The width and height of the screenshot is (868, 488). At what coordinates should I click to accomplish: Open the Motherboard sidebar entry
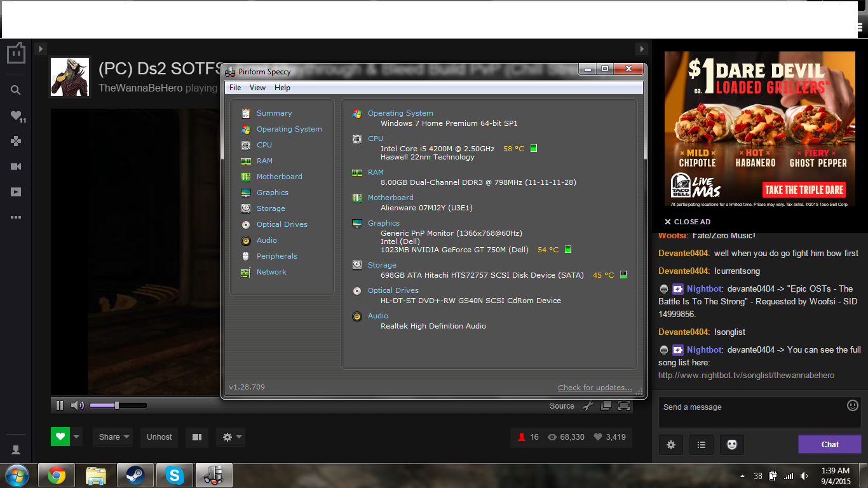click(x=279, y=177)
